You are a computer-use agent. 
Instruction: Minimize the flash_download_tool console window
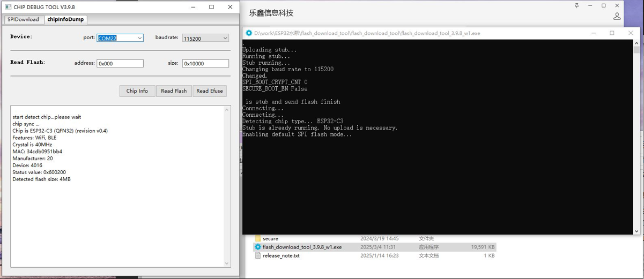[x=594, y=33]
